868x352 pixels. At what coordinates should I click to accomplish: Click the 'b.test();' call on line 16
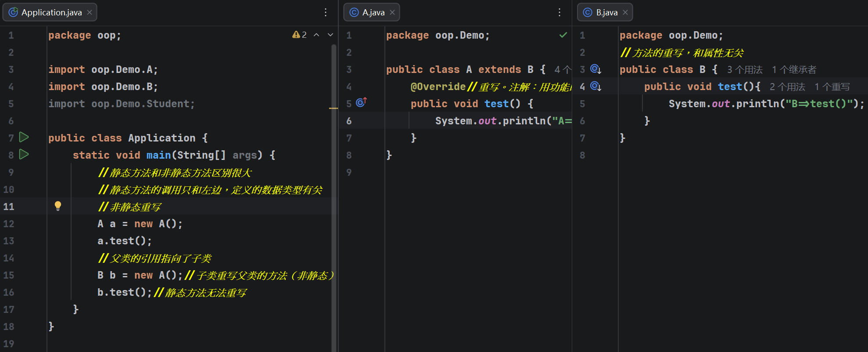pos(125,292)
